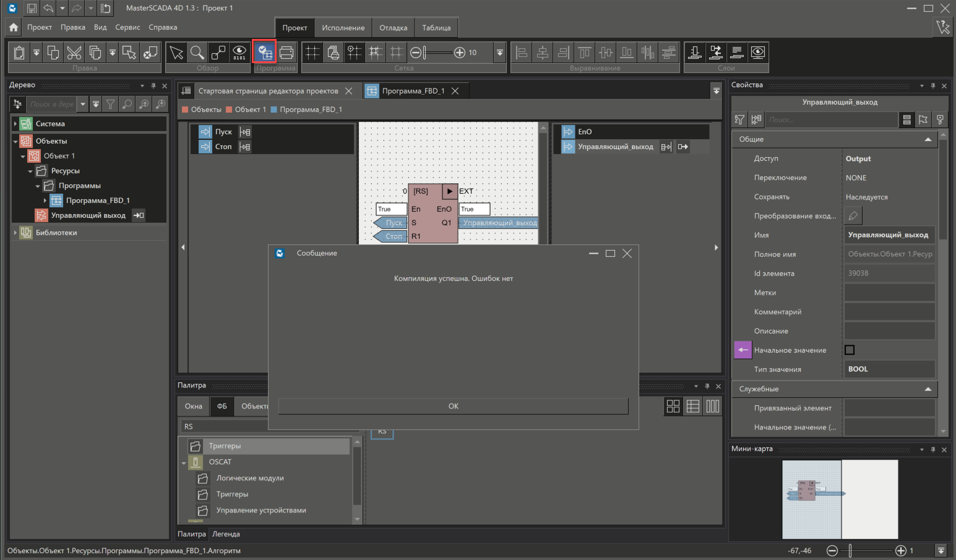Toggle the Начальное значение checkbox
956x560 pixels.
[x=850, y=350]
